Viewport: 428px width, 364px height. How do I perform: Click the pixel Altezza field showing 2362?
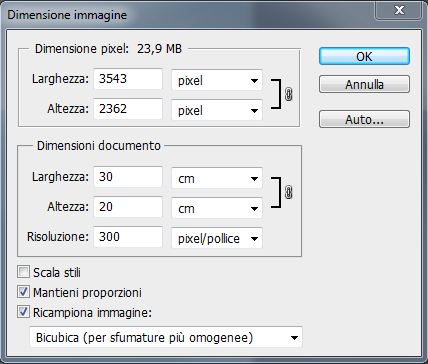pyautogui.click(x=128, y=109)
